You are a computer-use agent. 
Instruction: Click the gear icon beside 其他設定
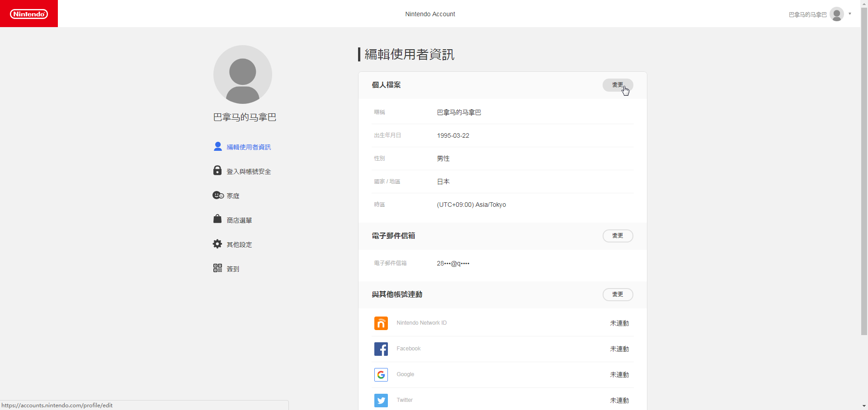[x=217, y=244]
